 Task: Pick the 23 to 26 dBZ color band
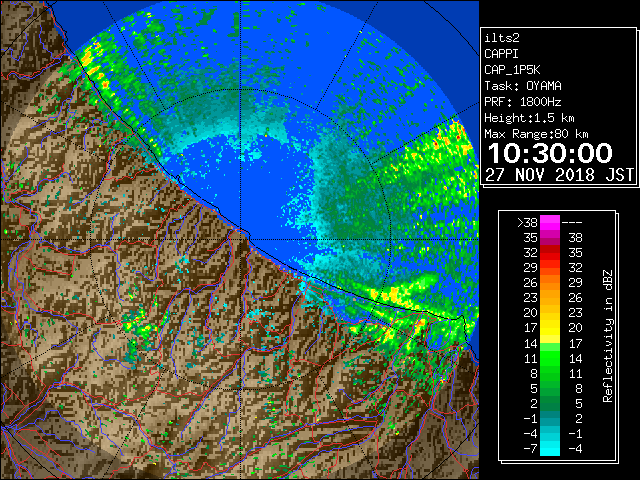550,298
